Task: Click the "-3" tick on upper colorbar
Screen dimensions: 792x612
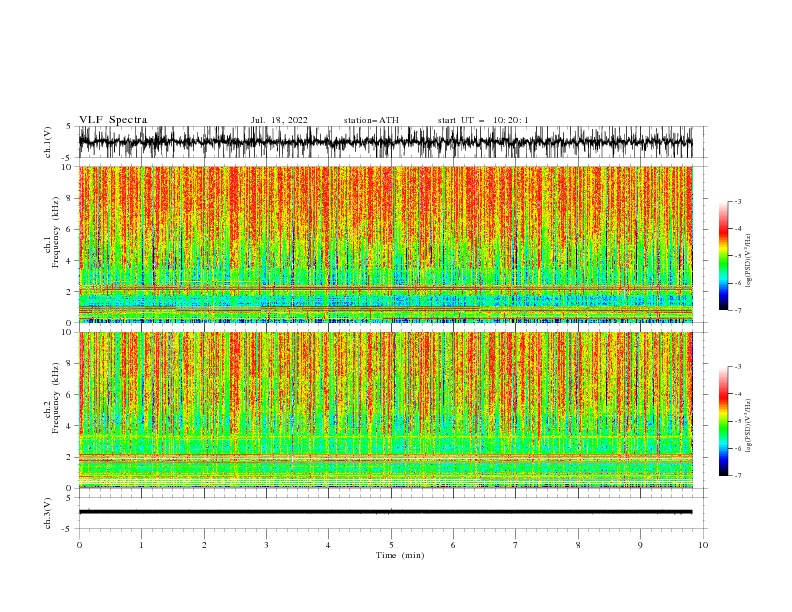Action: 738,201
